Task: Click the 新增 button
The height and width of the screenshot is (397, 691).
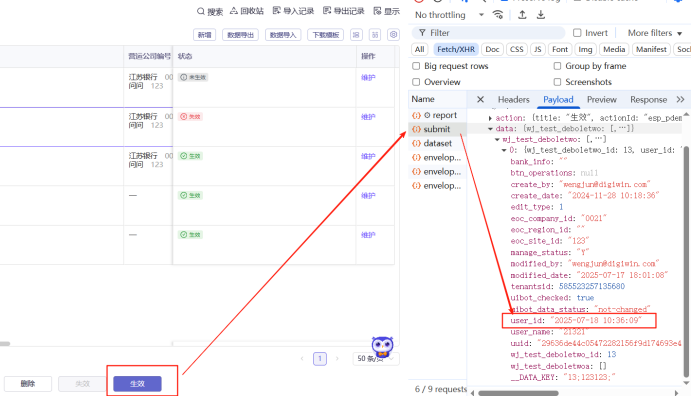Action: pyautogui.click(x=204, y=35)
